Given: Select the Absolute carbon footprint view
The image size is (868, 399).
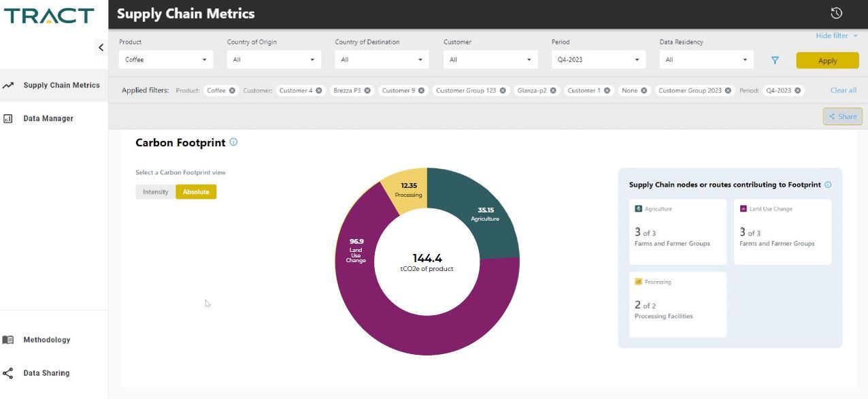Looking at the screenshot, I should [196, 192].
